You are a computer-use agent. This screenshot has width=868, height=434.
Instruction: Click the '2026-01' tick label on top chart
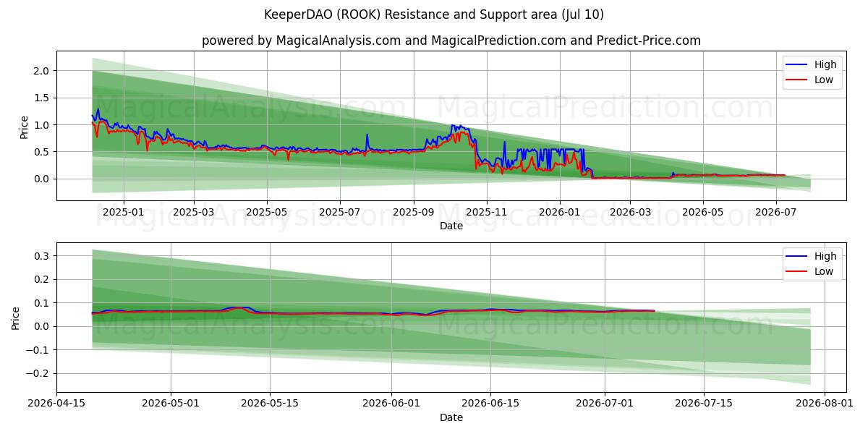(x=560, y=213)
